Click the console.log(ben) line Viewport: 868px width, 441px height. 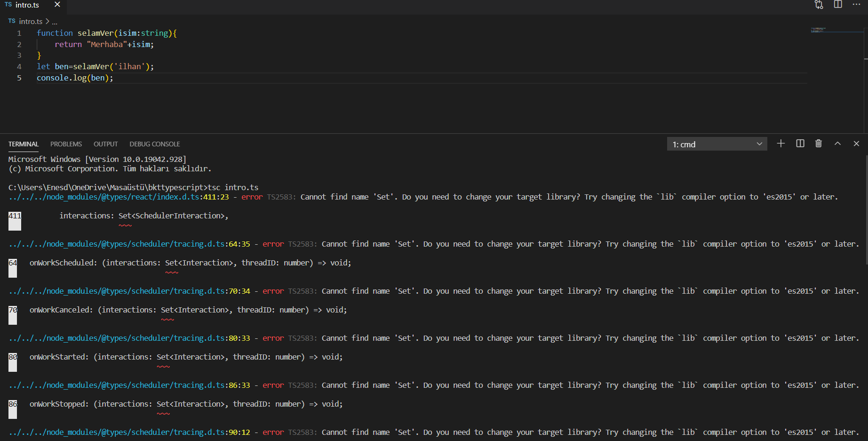[x=75, y=78]
